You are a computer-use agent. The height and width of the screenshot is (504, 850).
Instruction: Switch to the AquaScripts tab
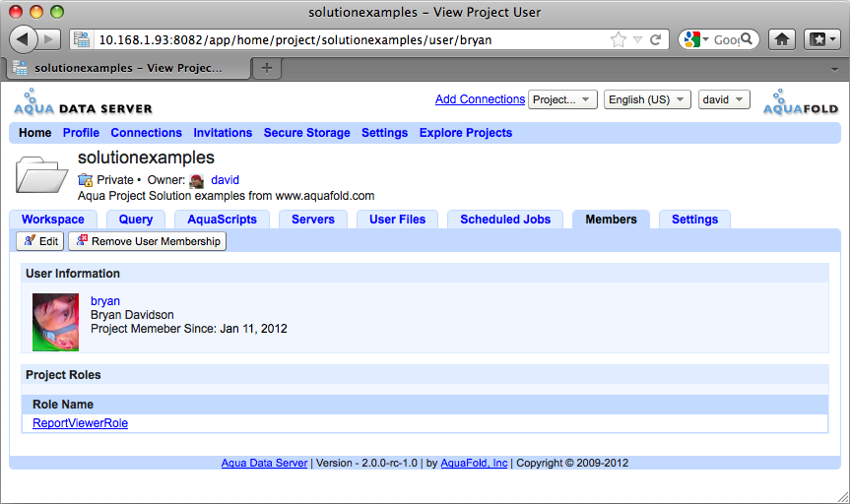(222, 220)
